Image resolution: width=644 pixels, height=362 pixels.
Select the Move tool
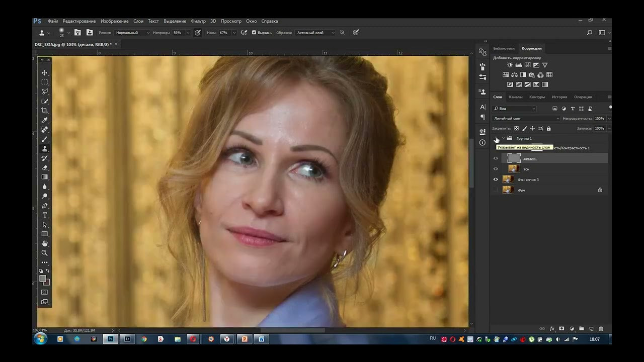pyautogui.click(x=45, y=73)
